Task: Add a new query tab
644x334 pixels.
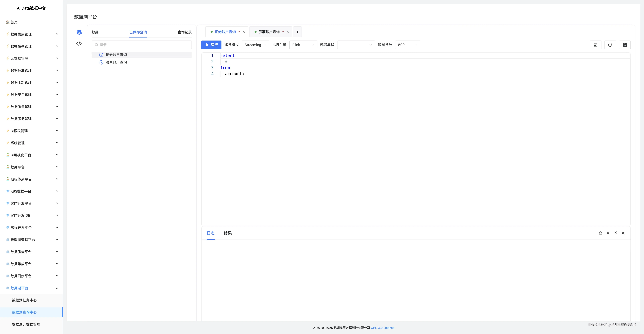Action: (x=297, y=32)
